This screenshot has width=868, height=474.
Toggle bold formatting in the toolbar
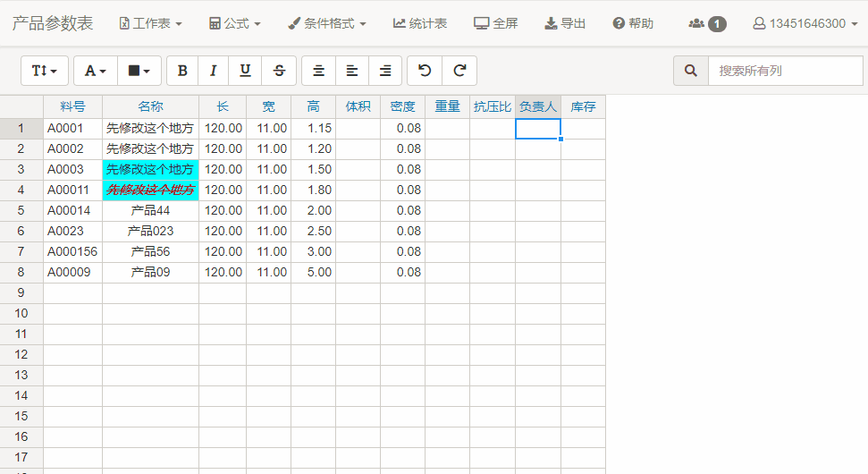coord(182,71)
